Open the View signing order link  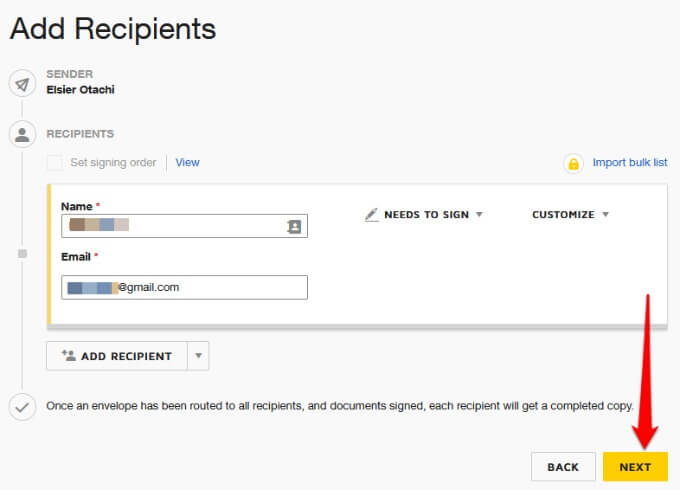tap(187, 163)
